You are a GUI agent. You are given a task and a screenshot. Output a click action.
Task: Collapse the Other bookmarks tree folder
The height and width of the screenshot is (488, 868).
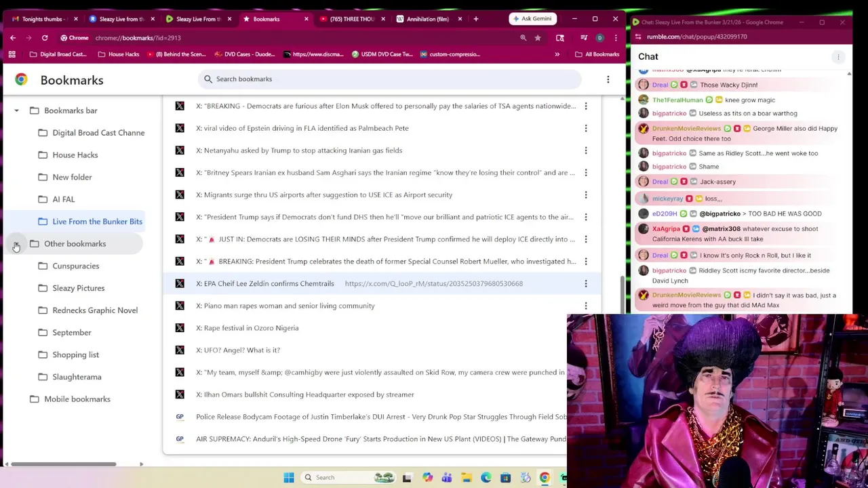coord(16,244)
